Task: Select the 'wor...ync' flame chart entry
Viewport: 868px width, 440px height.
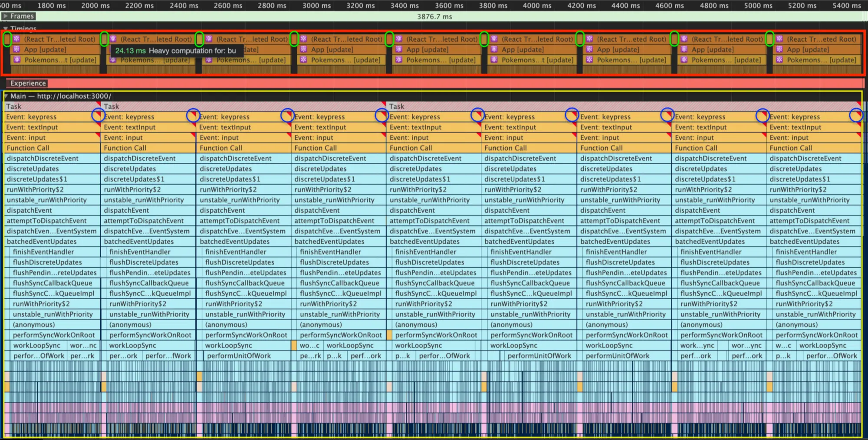Action: click(x=746, y=345)
